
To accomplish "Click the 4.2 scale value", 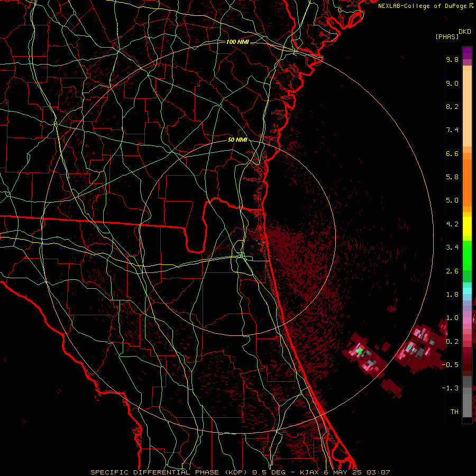I will pos(452,224).
